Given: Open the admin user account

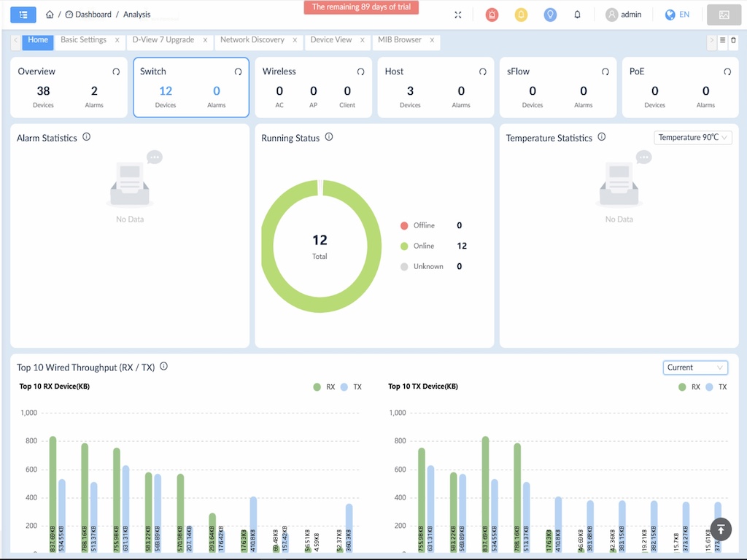Looking at the screenshot, I should [624, 15].
